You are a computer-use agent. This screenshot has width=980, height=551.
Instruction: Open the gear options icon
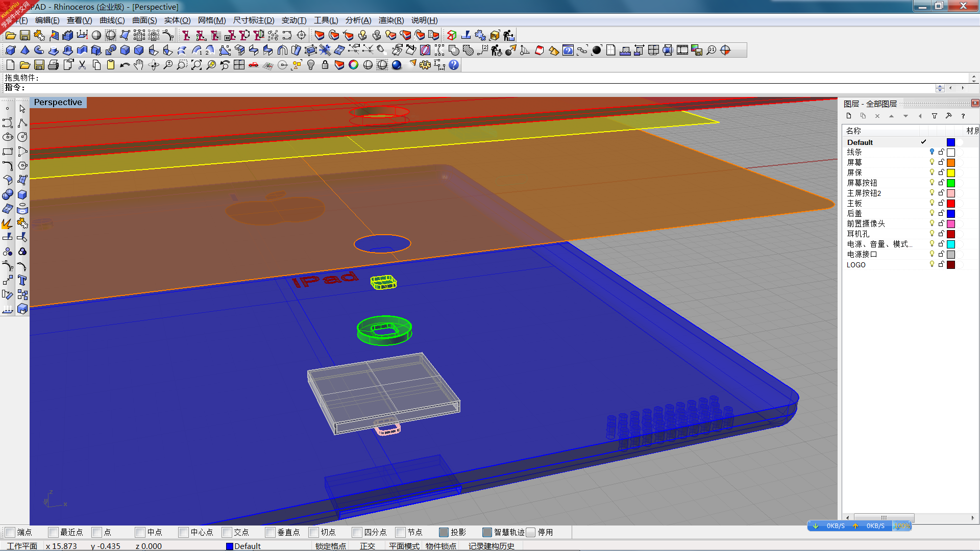coord(425,65)
